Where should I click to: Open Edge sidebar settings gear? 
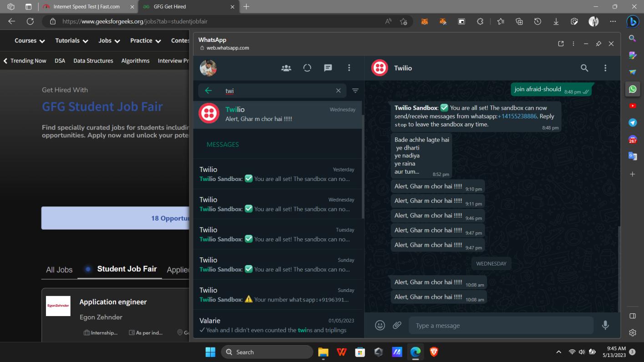click(633, 333)
